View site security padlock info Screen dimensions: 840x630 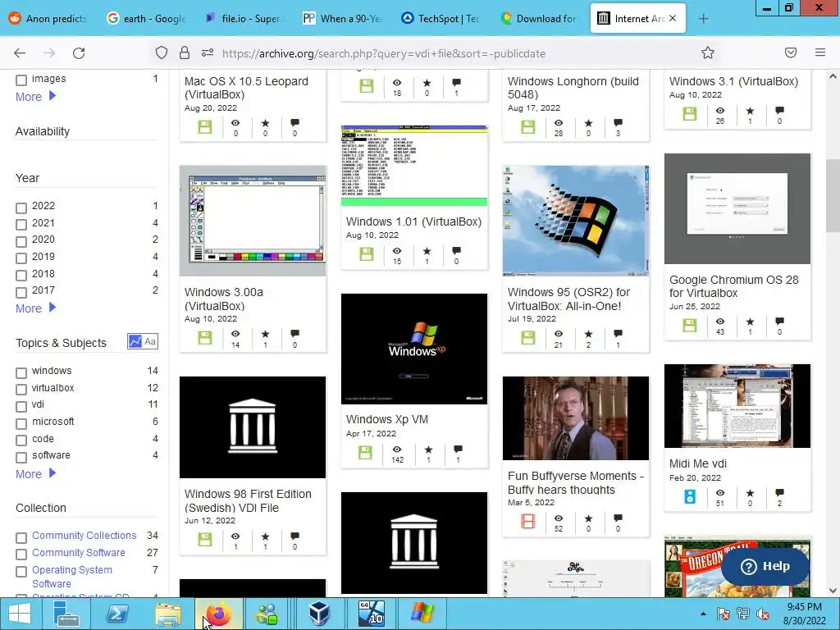[x=185, y=52]
